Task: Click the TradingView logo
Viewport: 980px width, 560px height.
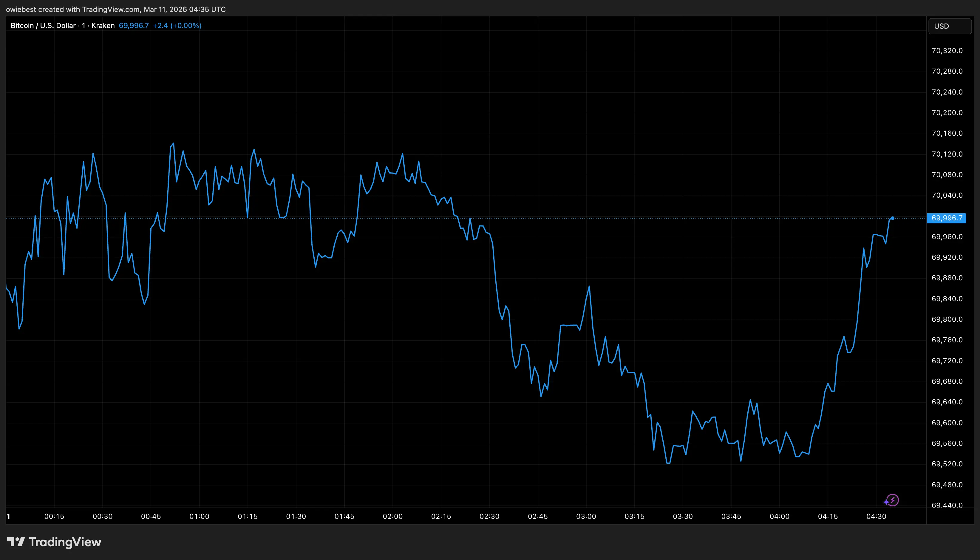Action: (54, 543)
